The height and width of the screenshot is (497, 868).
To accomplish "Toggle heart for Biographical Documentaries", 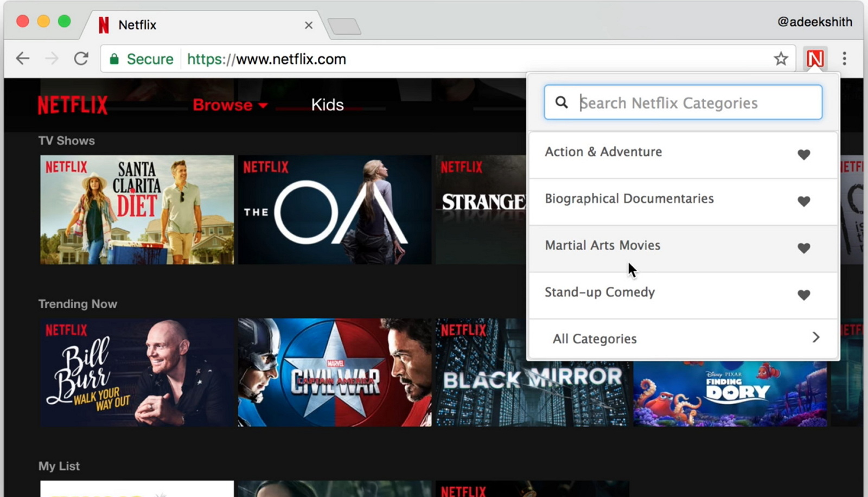I will [804, 201].
